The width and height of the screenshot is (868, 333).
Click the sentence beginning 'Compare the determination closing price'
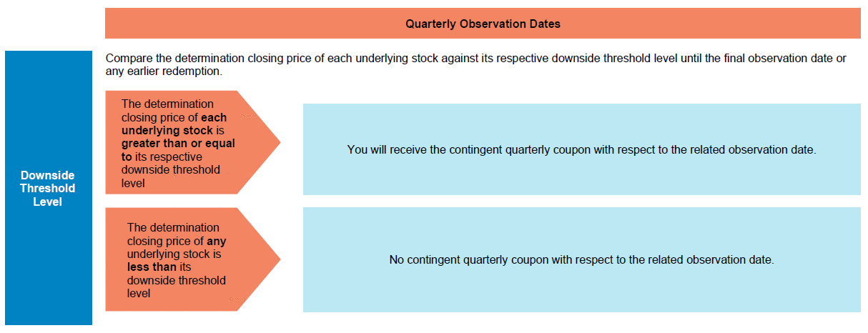475,65
